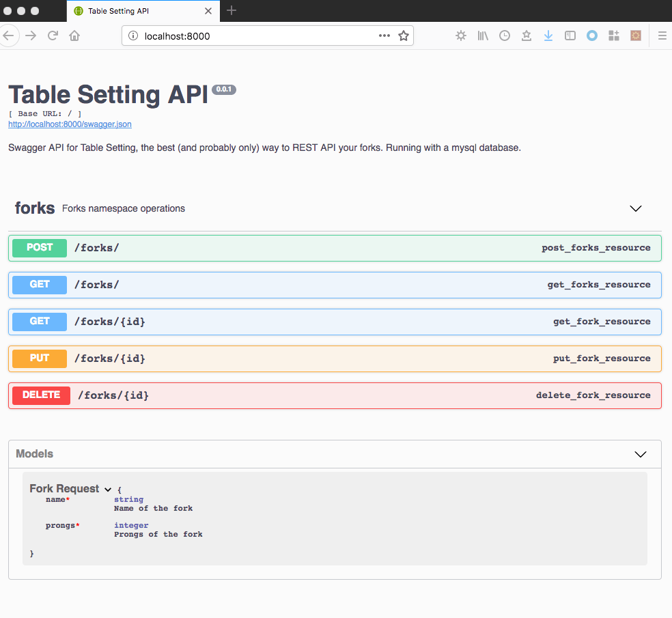The width and height of the screenshot is (672, 618).
Task: Collapse the Models section
Action: click(640, 453)
